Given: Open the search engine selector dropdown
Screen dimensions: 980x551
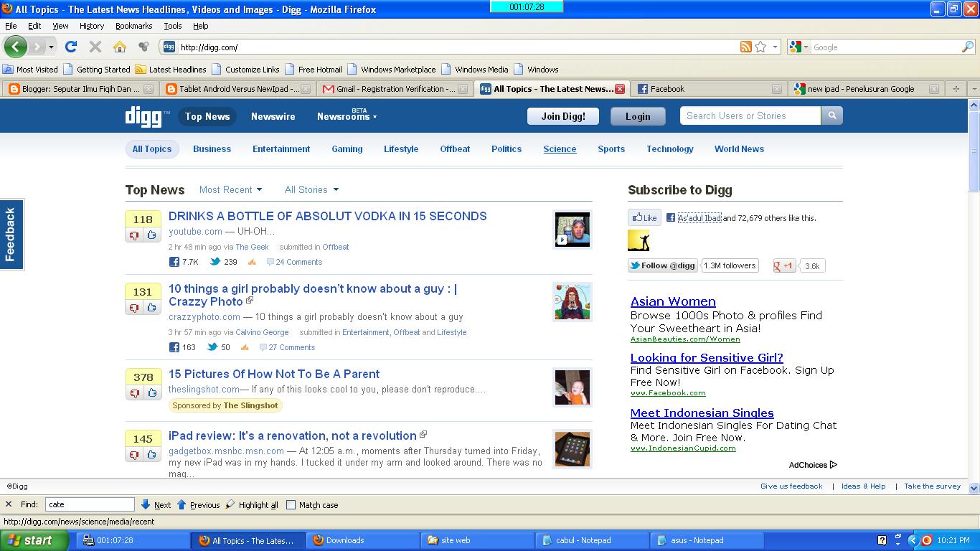Looking at the screenshot, I should (798, 47).
